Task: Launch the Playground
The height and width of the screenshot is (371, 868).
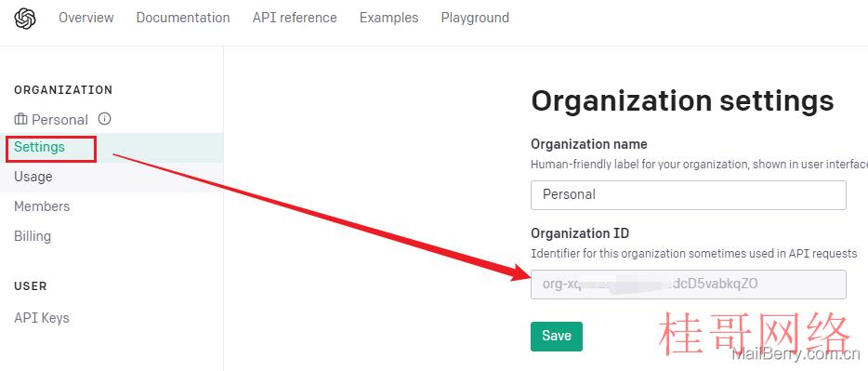Action: [475, 18]
